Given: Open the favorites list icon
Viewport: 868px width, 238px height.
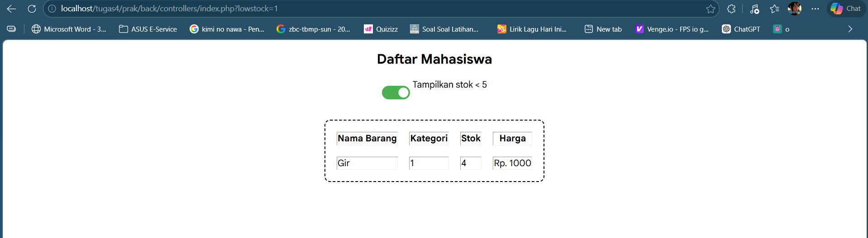Looking at the screenshot, I should click(775, 9).
